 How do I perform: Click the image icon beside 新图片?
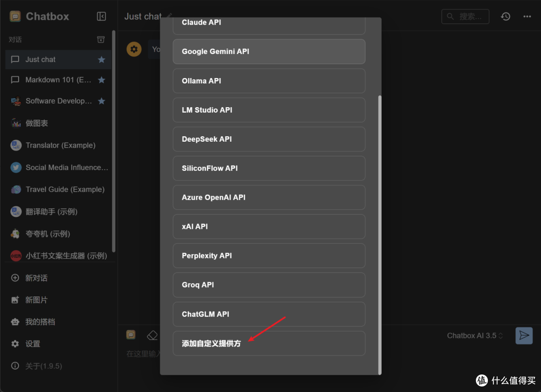15,300
